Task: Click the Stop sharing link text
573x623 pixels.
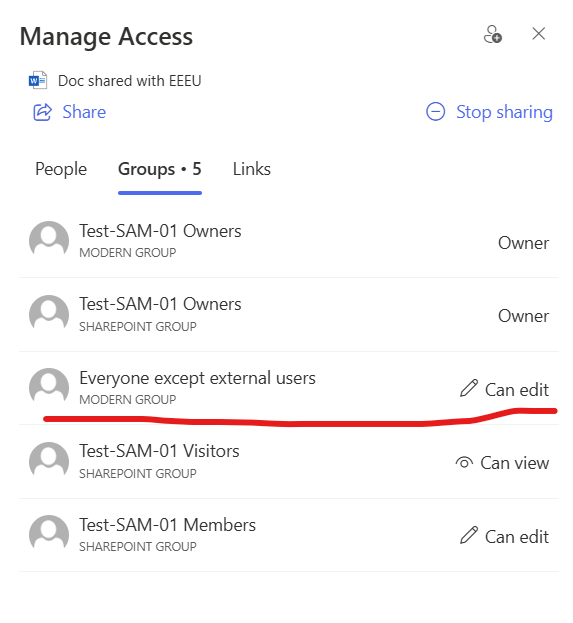Action: click(x=504, y=112)
